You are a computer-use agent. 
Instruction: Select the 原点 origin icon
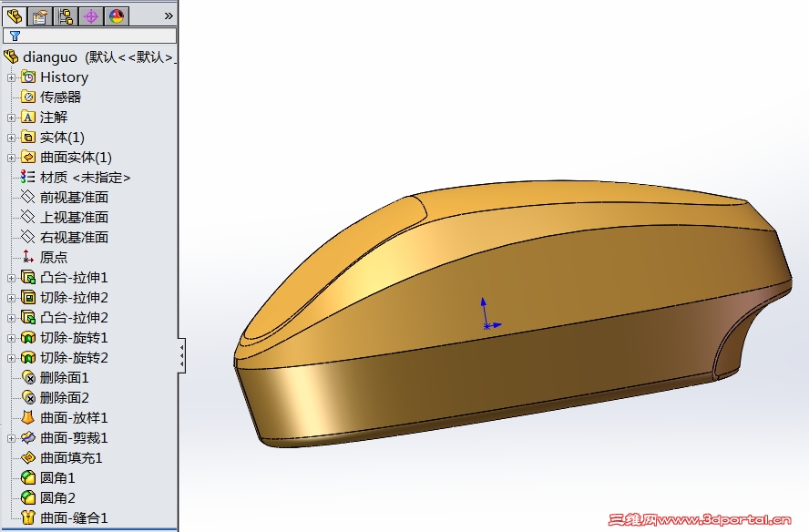tap(28, 257)
